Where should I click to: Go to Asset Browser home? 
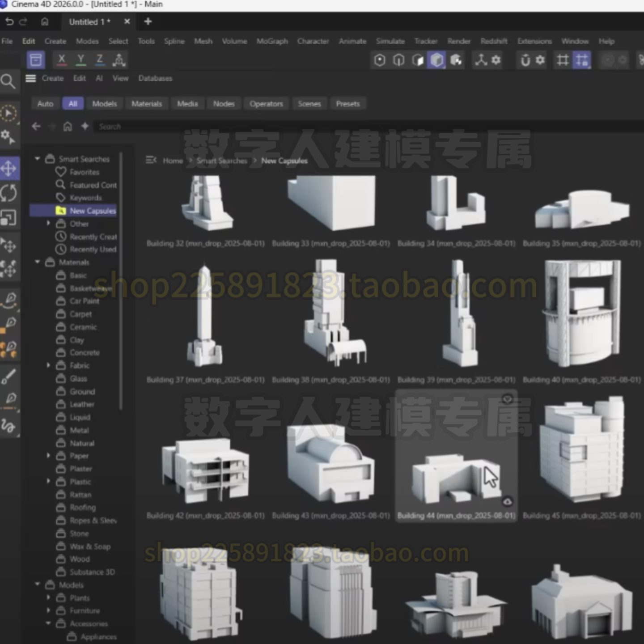pos(68,127)
